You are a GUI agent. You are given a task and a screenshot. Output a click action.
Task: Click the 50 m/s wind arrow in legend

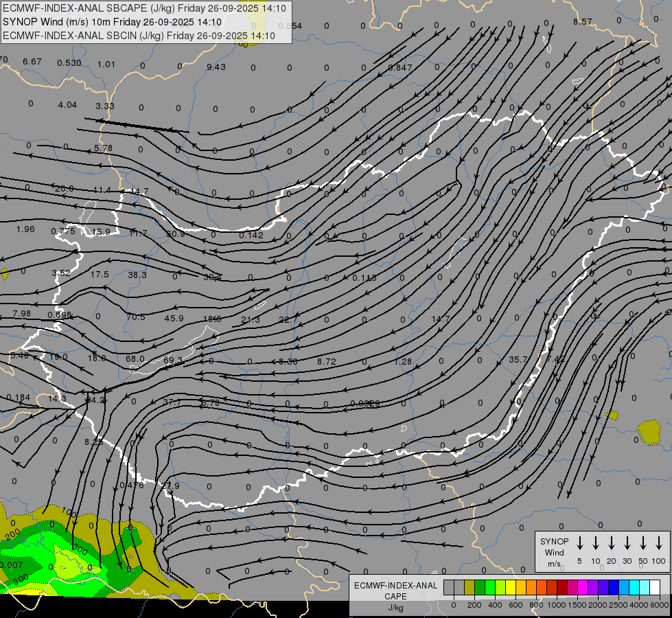643,543
